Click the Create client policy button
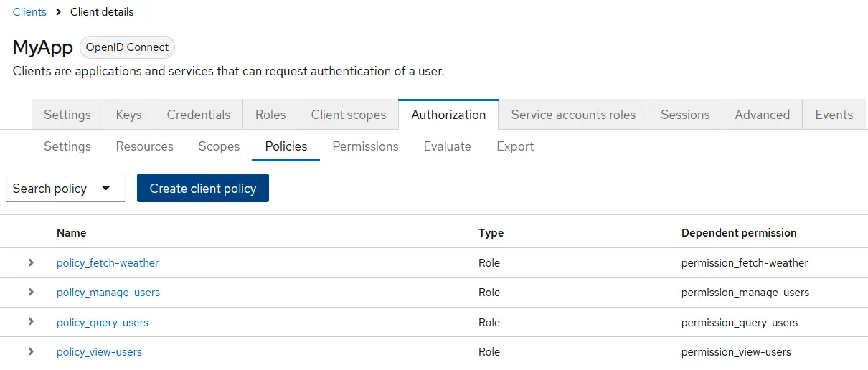 pyautogui.click(x=202, y=189)
